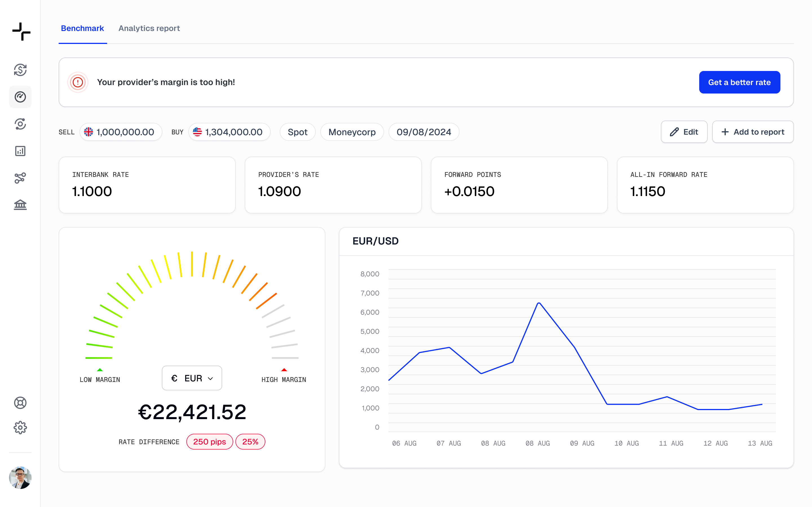Screen dimensions: 812x507
Task: Open the settings gear icon in sidebar
Action: coord(21,428)
